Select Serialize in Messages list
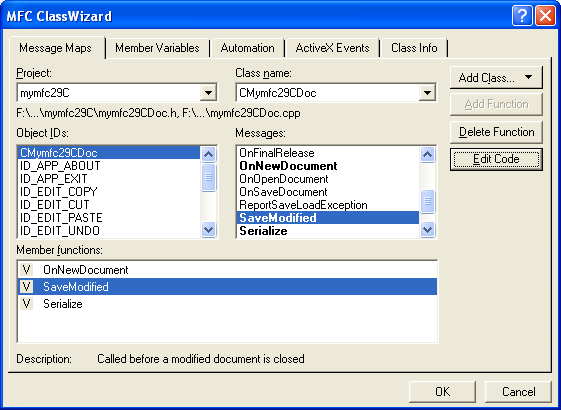 [328, 231]
